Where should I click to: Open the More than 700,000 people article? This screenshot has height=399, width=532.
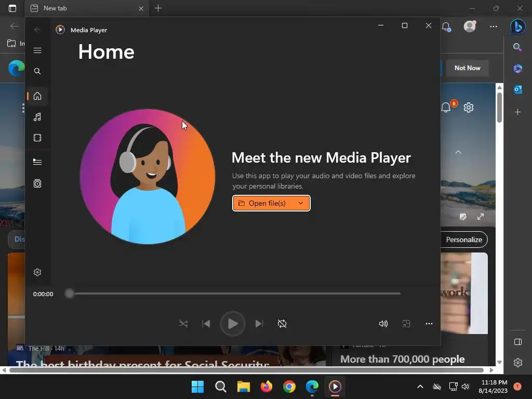point(403,359)
